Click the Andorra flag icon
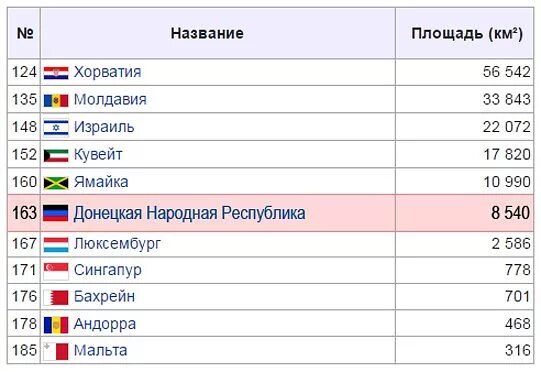The image size is (541, 372). [x=56, y=325]
